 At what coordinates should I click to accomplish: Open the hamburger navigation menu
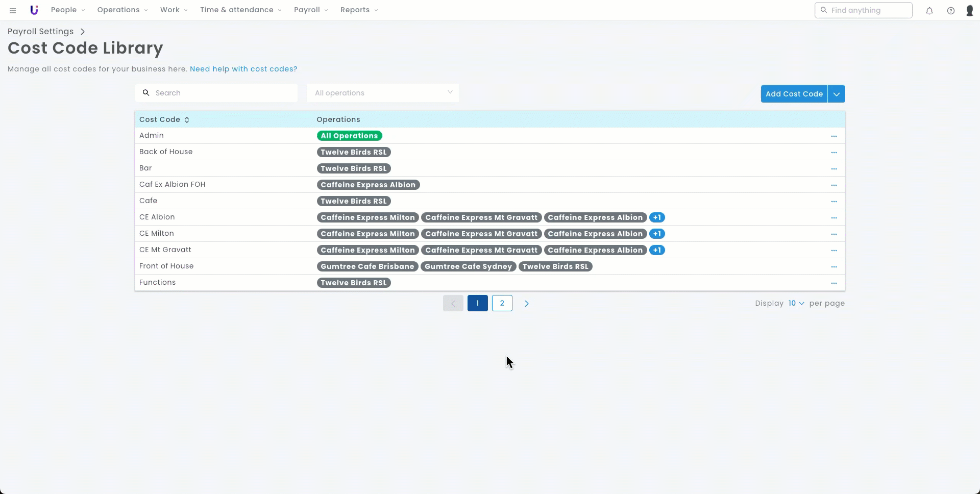click(x=13, y=10)
